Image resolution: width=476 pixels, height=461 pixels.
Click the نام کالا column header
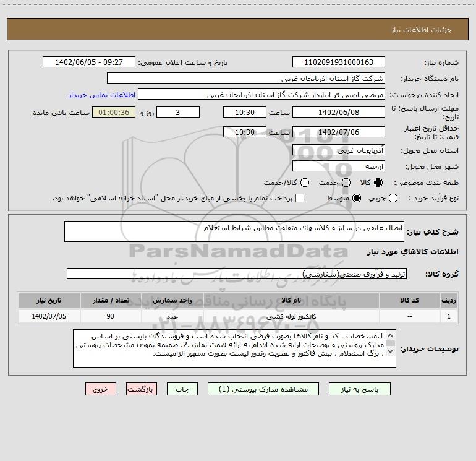click(x=291, y=300)
